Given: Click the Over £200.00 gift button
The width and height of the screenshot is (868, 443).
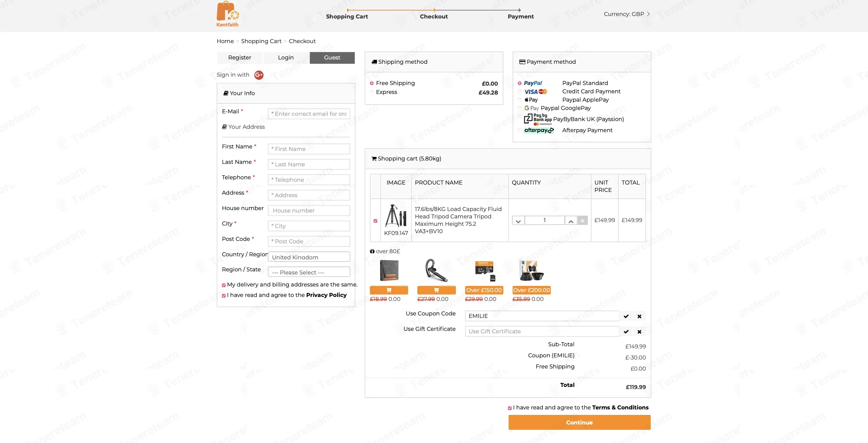Looking at the screenshot, I should click(x=531, y=290).
